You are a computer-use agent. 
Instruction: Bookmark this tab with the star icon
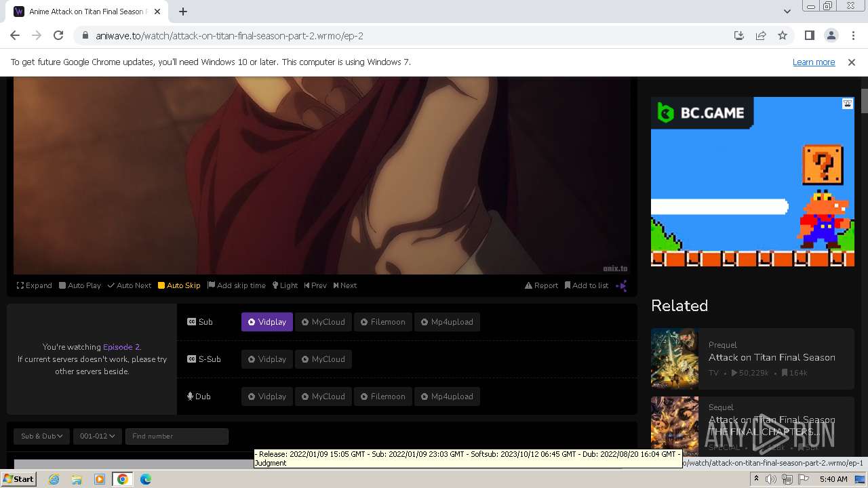point(783,36)
